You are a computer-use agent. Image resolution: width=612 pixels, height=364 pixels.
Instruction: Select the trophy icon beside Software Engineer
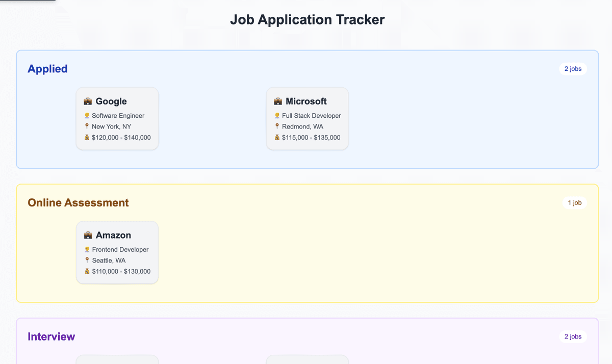tap(88, 115)
